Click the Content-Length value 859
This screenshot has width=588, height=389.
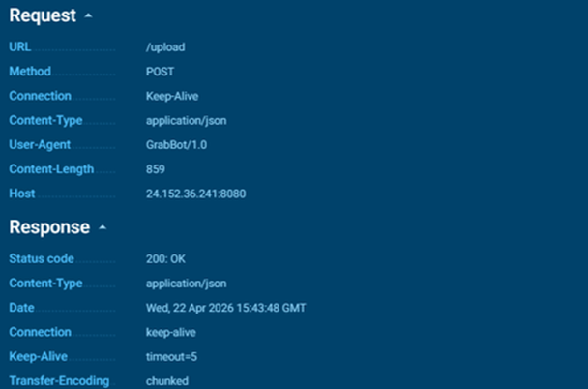(x=155, y=169)
